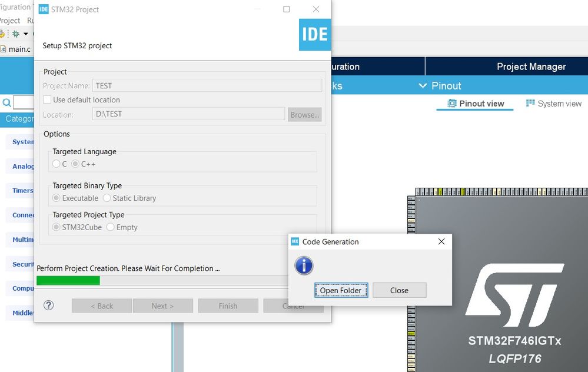
Task: Click the large IDE banner logo in the wizard
Action: pyautogui.click(x=315, y=35)
